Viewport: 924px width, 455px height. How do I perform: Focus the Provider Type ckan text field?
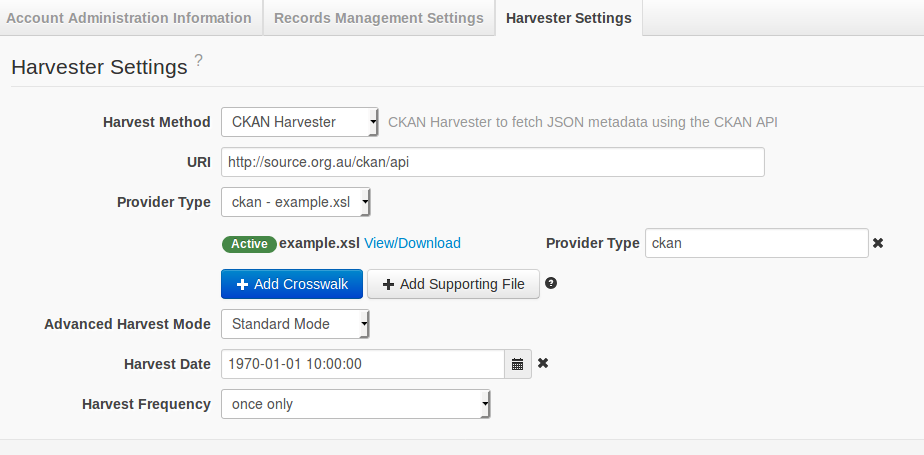tap(756, 243)
